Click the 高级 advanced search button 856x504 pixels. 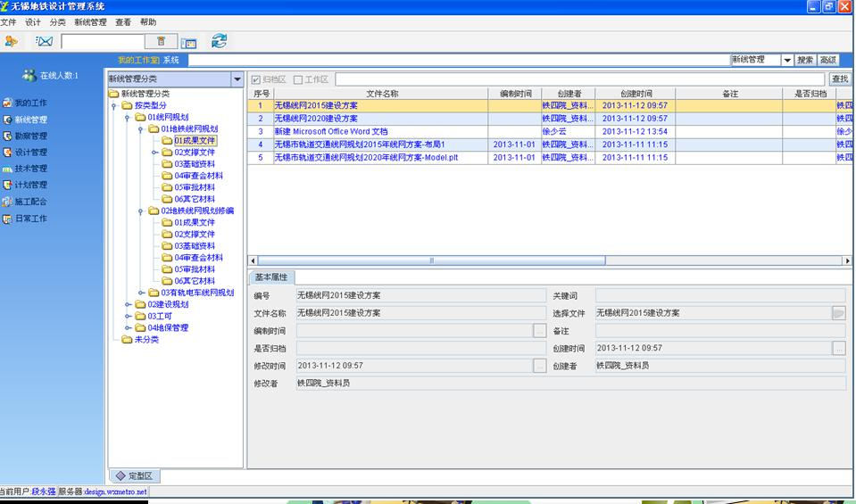coord(828,60)
